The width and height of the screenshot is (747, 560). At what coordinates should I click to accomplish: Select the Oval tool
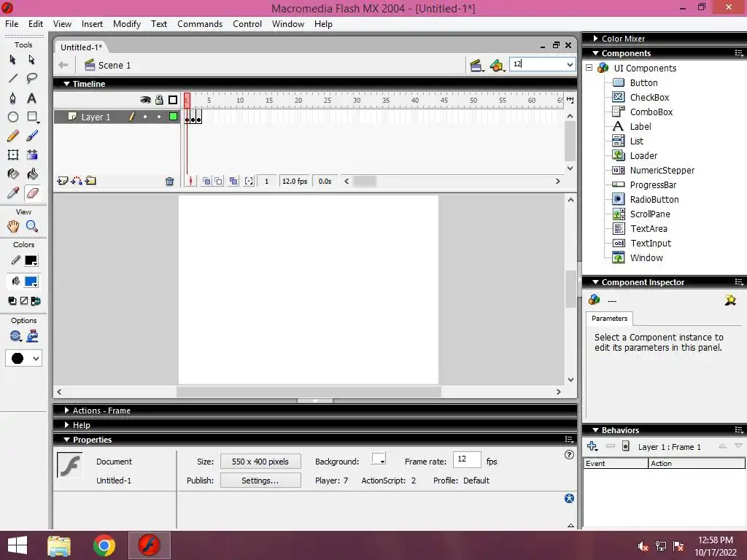tap(13, 117)
